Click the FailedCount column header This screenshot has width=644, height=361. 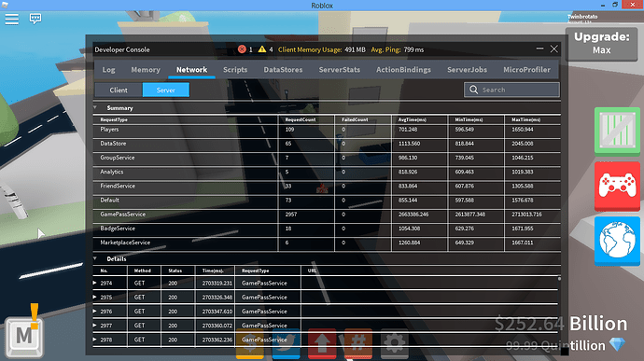click(355, 119)
